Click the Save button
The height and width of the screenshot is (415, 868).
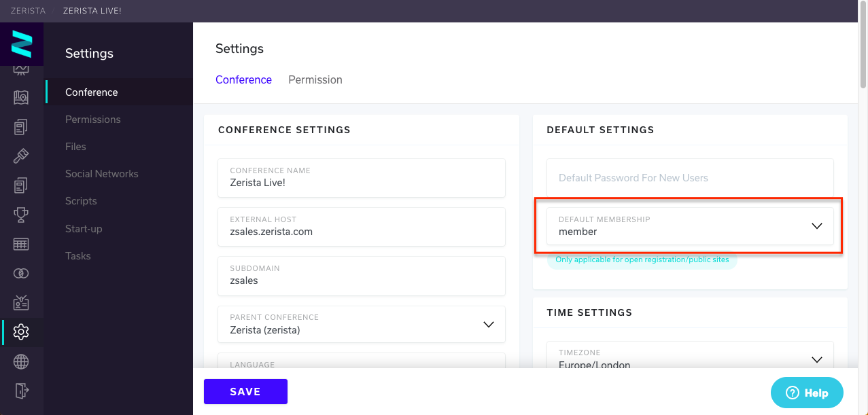(245, 391)
